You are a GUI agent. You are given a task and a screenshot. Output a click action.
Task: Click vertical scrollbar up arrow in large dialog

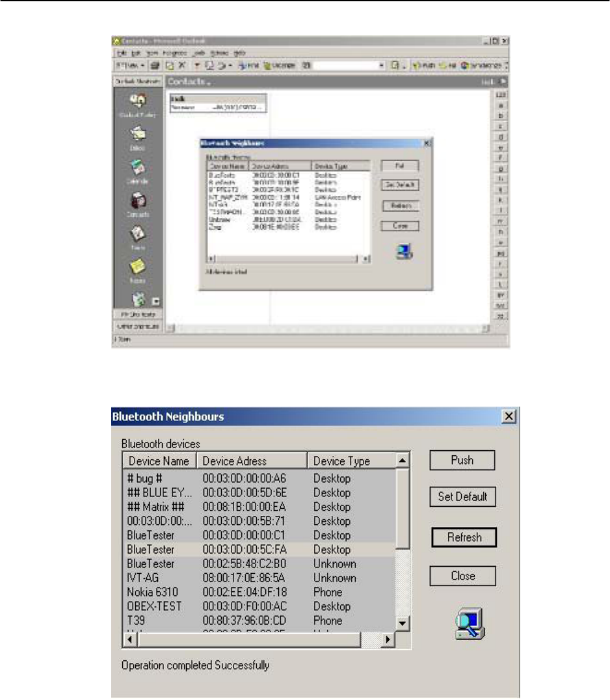(402, 460)
